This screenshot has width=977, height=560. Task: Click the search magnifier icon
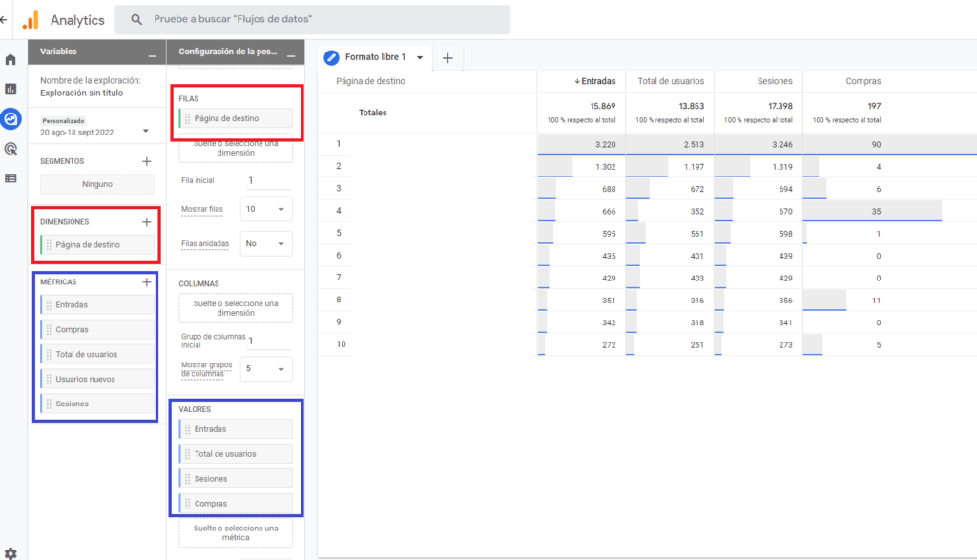click(136, 19)
